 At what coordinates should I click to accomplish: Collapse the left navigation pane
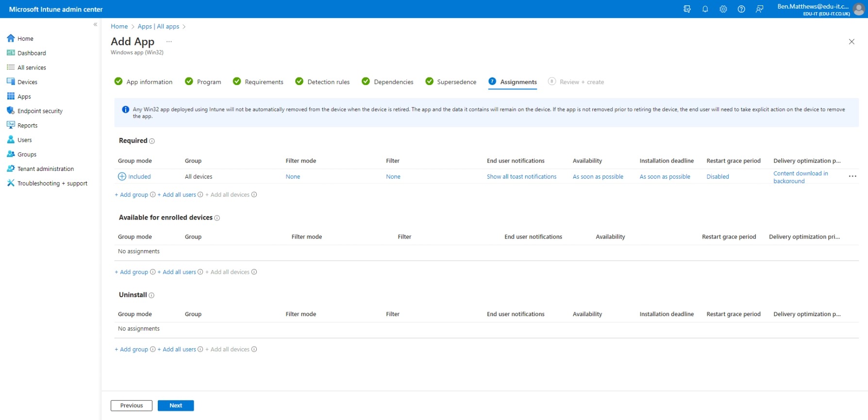coord(95,24)
